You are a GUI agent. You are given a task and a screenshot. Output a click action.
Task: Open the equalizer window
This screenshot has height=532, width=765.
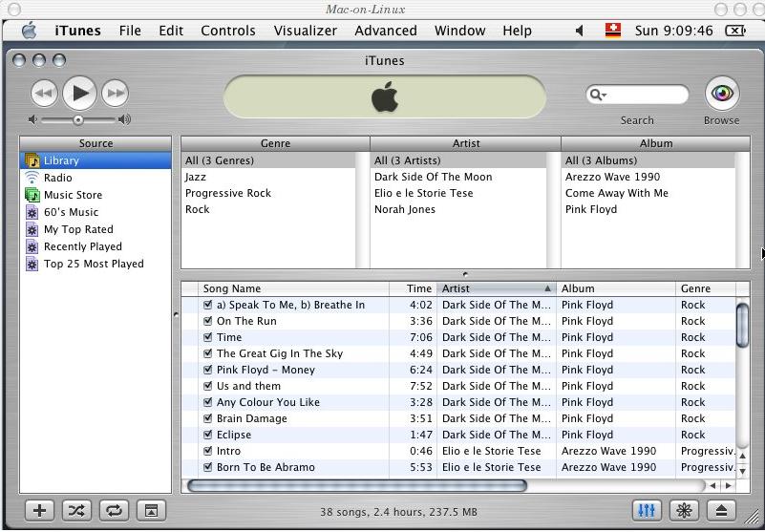[647, 511]
